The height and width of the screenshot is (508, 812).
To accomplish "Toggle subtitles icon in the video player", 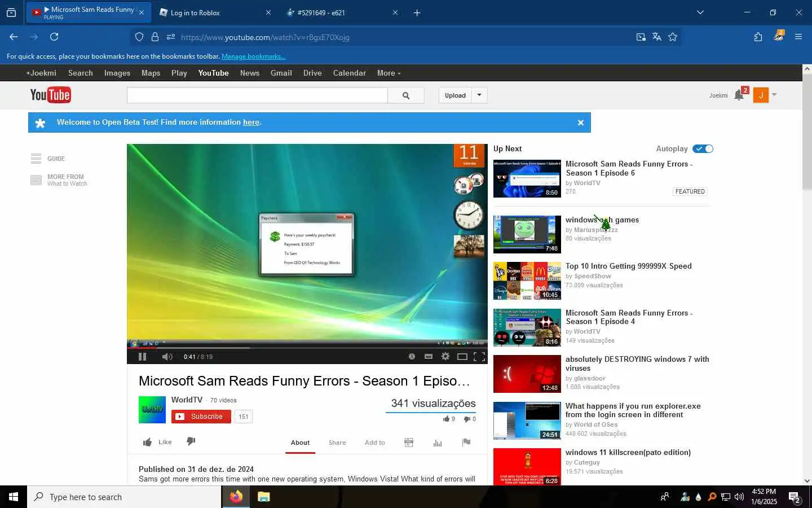I will pos(429,357).
